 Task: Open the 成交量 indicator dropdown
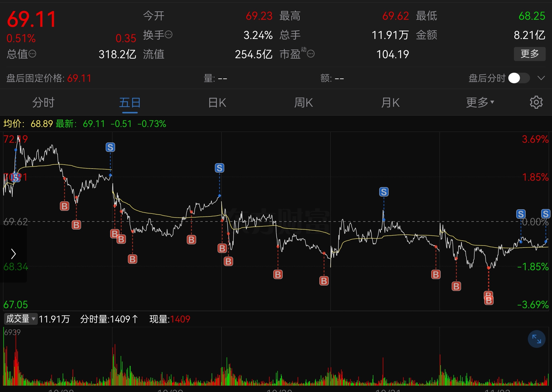click(x=21, y=319)
